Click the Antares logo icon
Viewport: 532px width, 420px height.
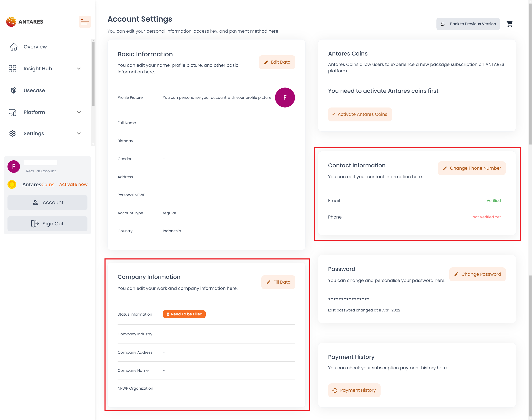tap(11, 22)
